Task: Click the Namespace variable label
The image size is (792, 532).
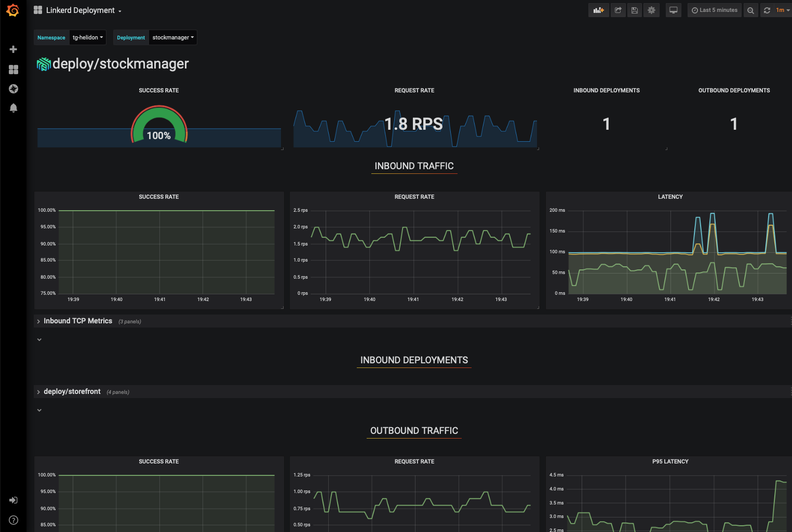Action: point(51,37)
